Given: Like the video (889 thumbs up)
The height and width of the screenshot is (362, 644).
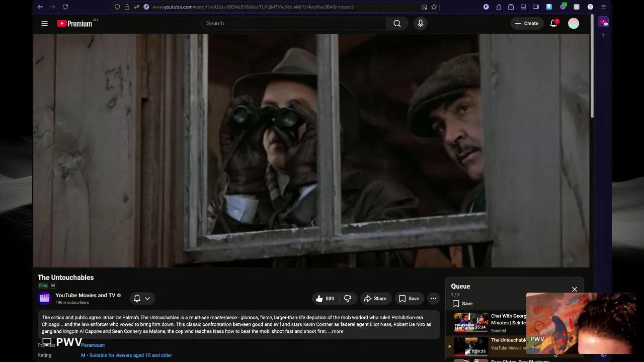Looking at the screenshot, I should (325, 299).
